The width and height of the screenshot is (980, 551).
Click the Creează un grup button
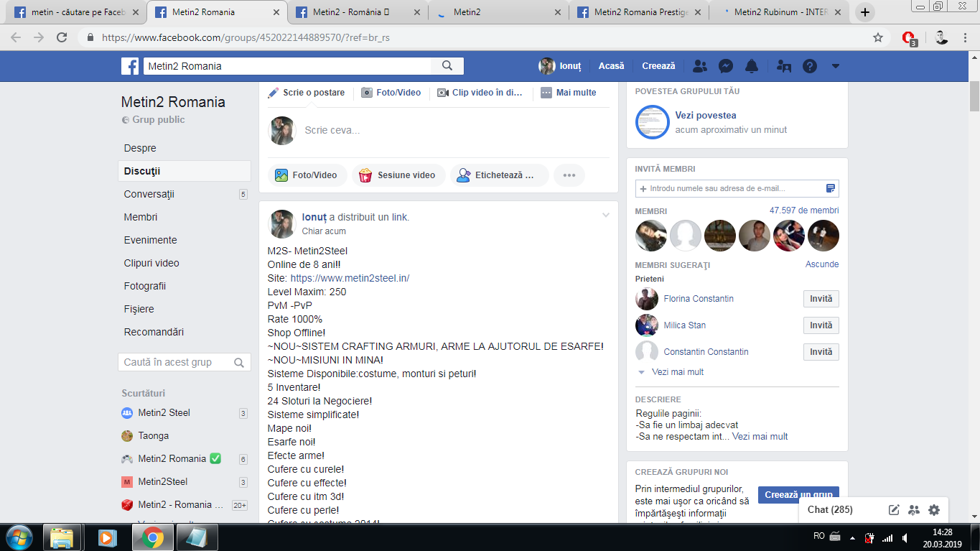click(x=798, y=494)
